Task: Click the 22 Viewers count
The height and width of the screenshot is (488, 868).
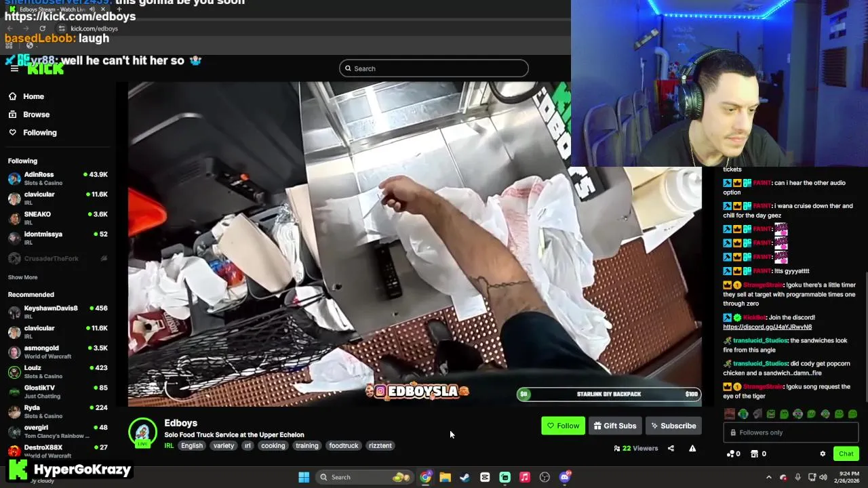Action: [635, 448]
